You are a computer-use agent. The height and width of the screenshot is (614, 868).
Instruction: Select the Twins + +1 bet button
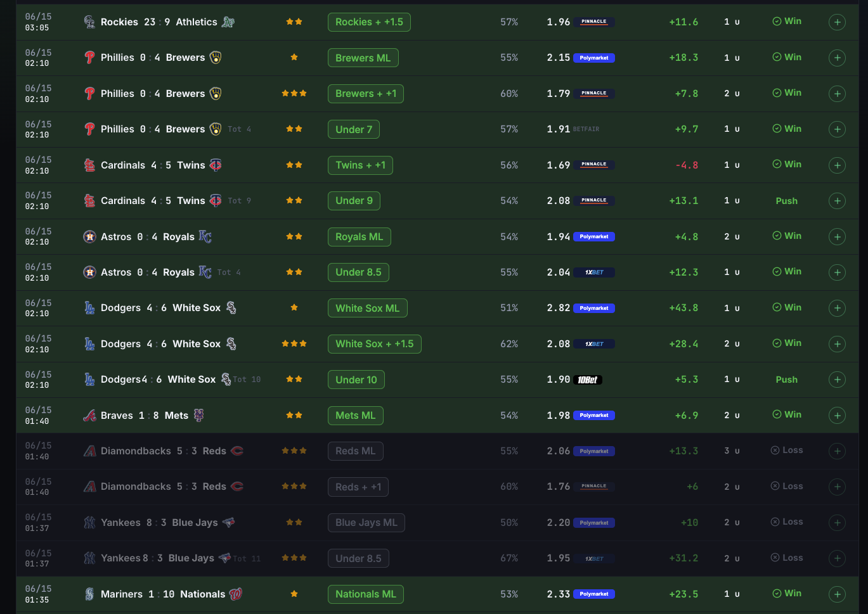(360, 165)
